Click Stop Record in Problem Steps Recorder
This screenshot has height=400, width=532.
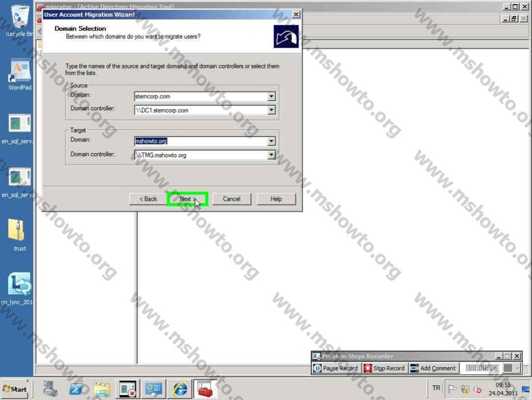[x=384, y=368]
